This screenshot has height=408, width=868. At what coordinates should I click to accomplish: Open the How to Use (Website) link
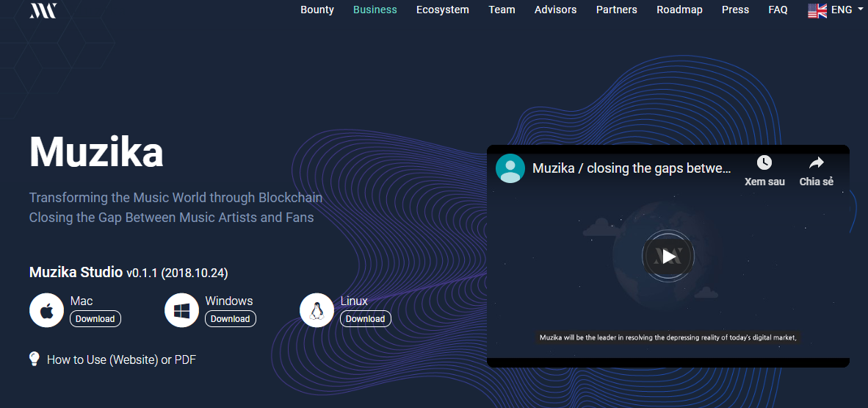[102, 359]
